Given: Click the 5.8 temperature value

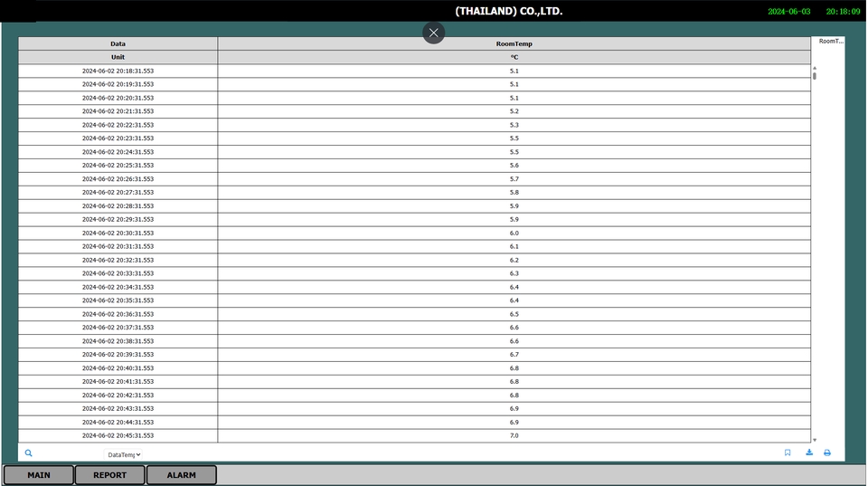Looking at the screenshot, I should pos(514,192).
